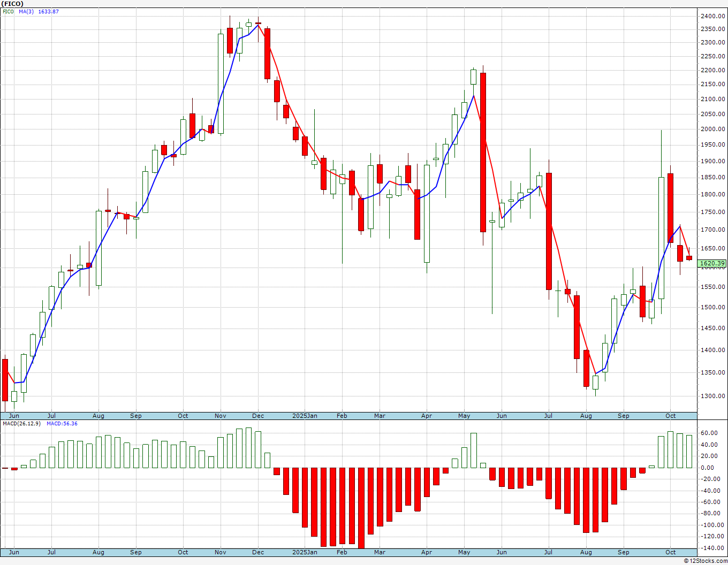Click the last green MACD histogram bar
The height and width of the screenshot is (565, 728).
[689, 452]
